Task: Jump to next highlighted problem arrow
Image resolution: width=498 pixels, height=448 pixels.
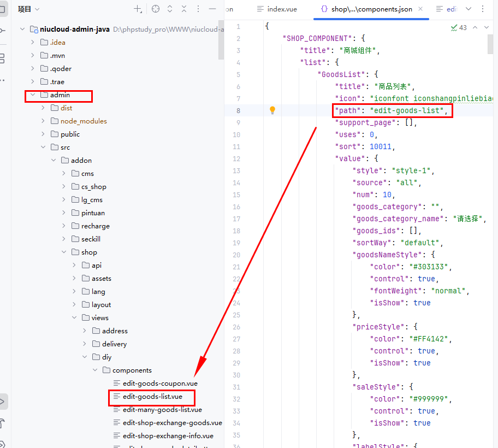Action: 487,27
